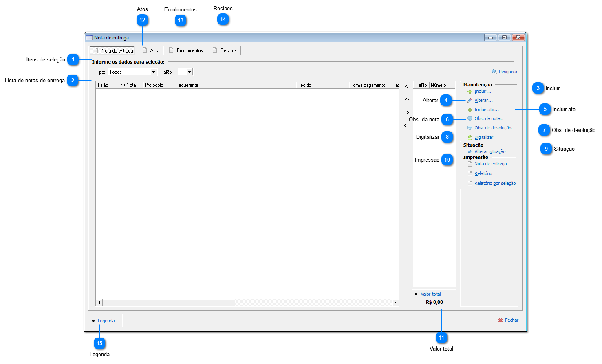Sort by the Protocolo column header

point(159,85)
